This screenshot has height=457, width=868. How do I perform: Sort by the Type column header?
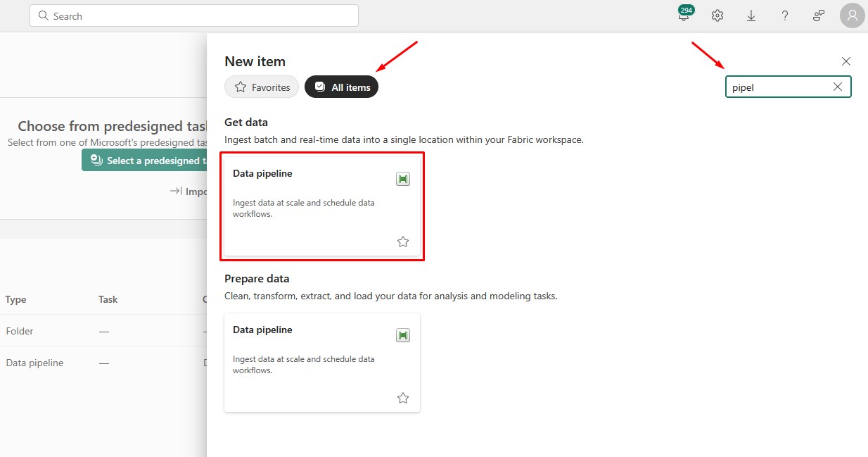tap(15, 299)
